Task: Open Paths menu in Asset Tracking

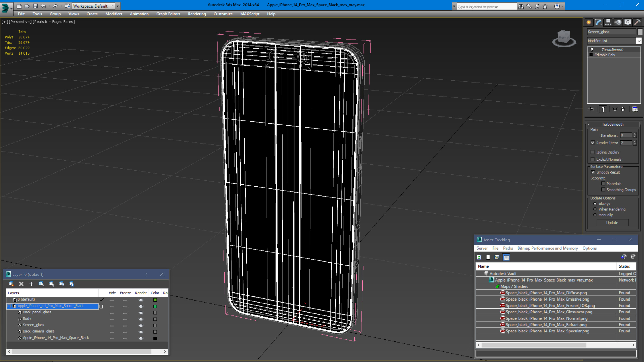Action: click(508, 248)
